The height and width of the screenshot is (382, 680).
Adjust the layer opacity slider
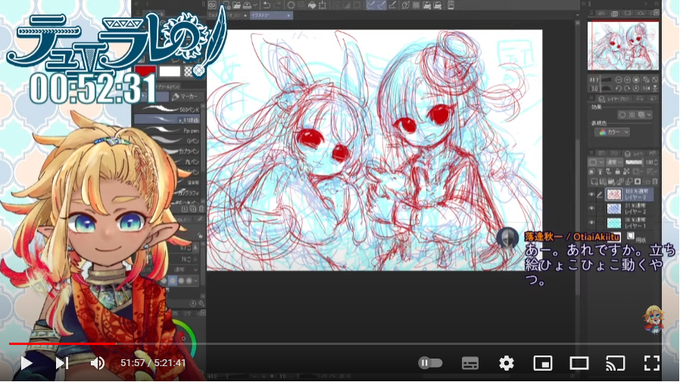[x=634, y=162]
